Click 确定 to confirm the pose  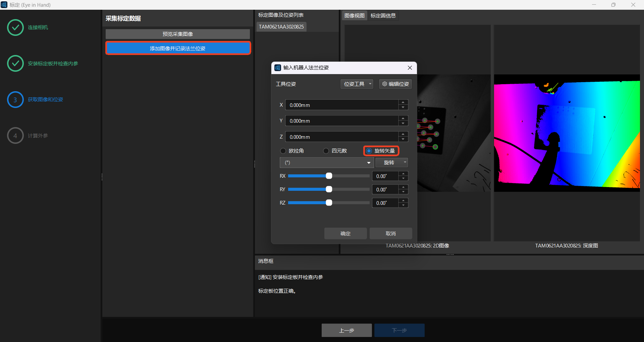click(x=345, y=233)
